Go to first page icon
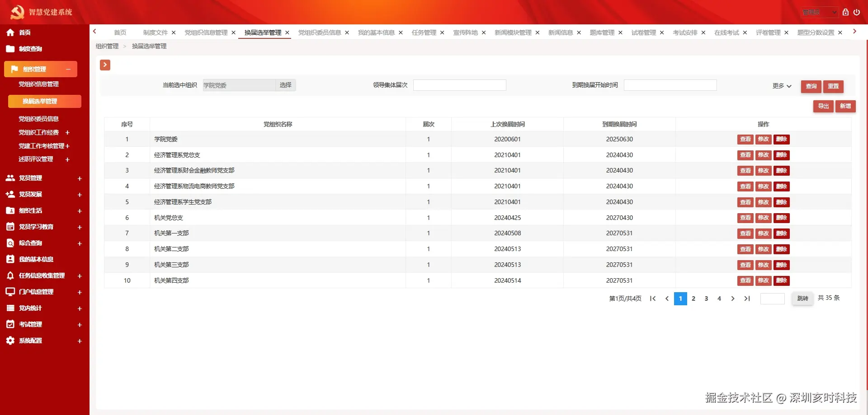Viewport: 868px width, 415px height. pos(653,298)
